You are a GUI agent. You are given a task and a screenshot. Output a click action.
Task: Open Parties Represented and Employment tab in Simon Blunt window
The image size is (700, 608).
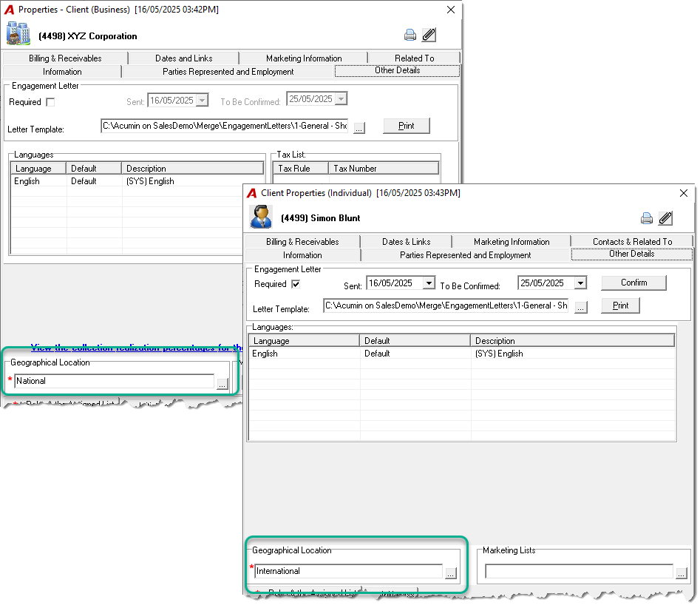pos(465,255)
